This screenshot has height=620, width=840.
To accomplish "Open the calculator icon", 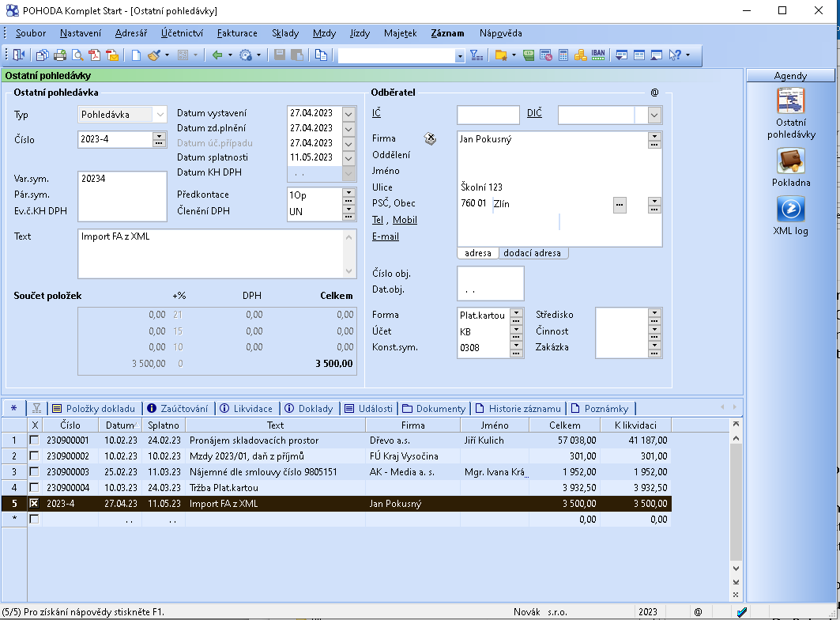I will coord(563,55).
